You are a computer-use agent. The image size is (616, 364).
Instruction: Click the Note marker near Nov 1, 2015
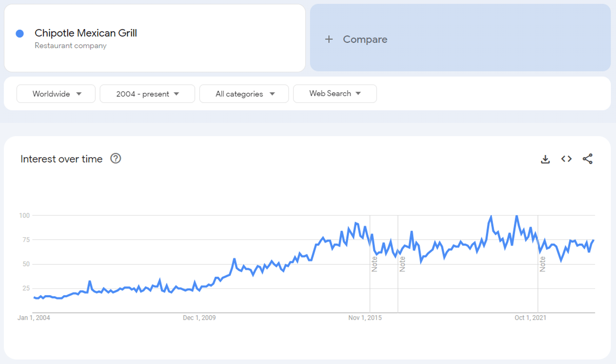pyautogui.click(x=374, y=264)
